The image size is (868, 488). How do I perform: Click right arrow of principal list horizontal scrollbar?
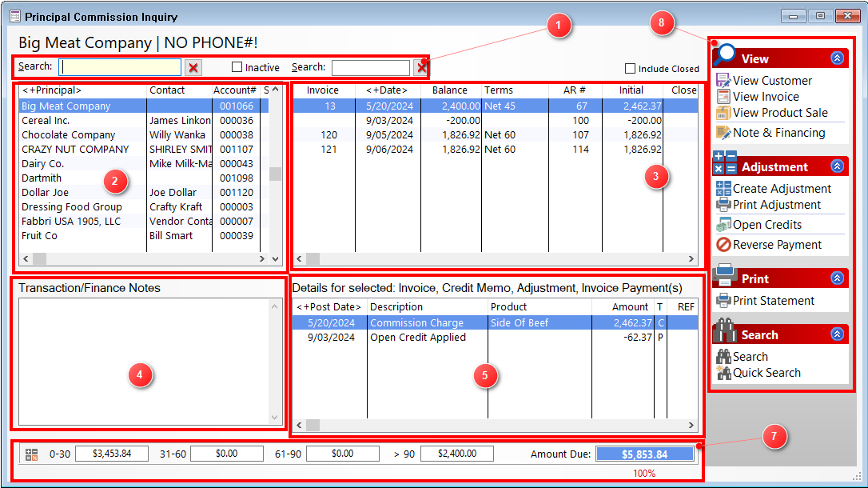(x=262, y=258)
